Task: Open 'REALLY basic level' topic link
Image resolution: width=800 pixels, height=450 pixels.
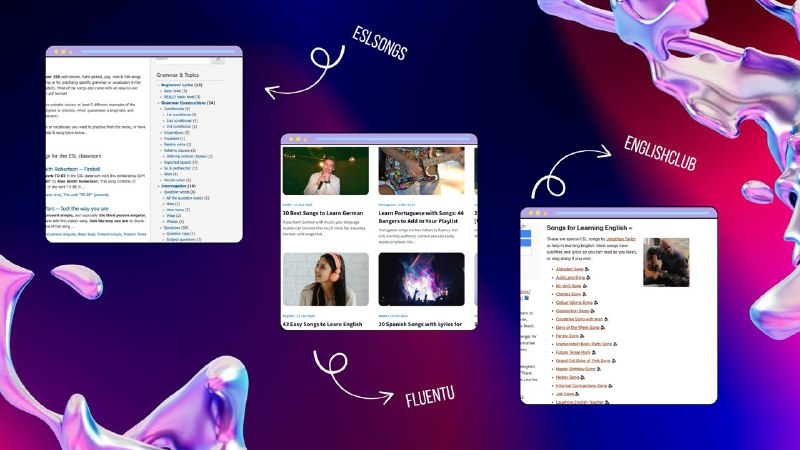Action: click(179, 96)
